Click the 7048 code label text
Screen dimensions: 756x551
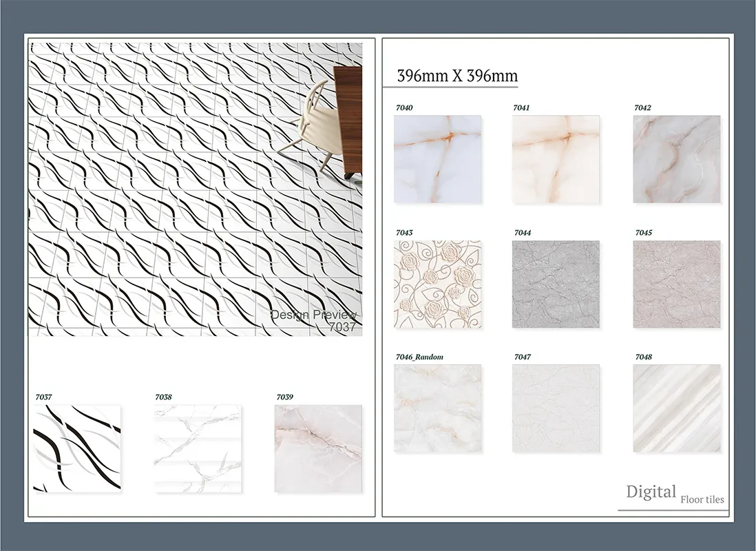click(x=643, y=357)
